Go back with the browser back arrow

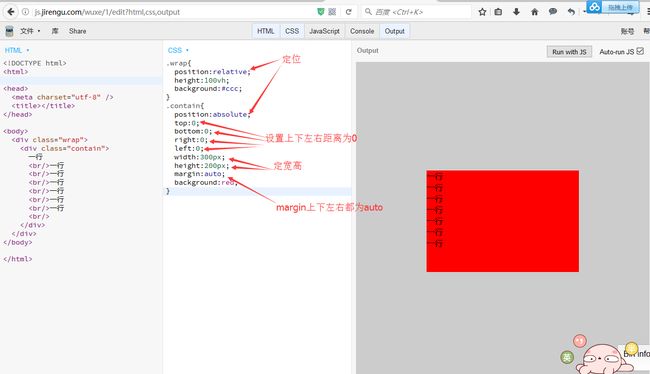click(x=11, y=12)
